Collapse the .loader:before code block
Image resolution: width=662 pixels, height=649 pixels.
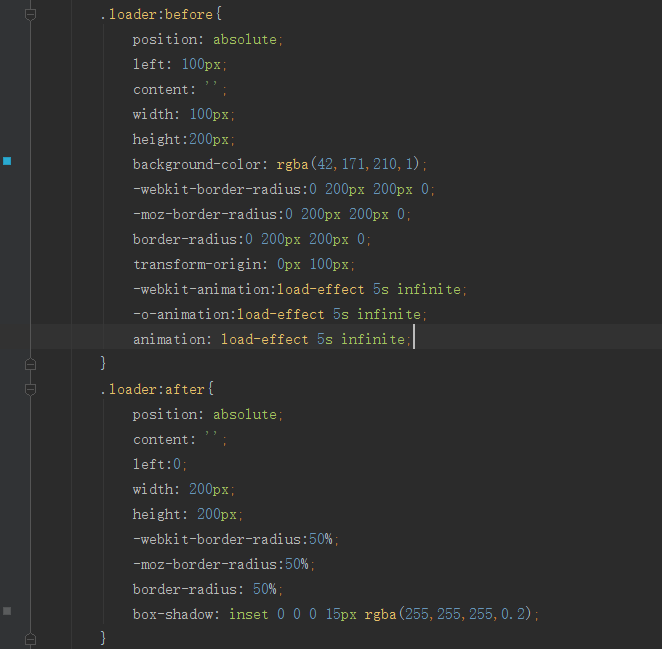point(30,15)
